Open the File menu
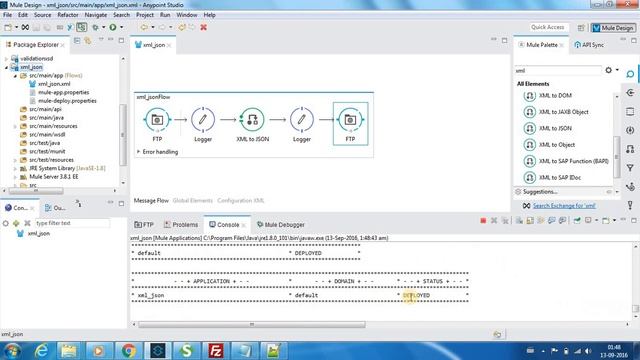 tap(7, 15)
